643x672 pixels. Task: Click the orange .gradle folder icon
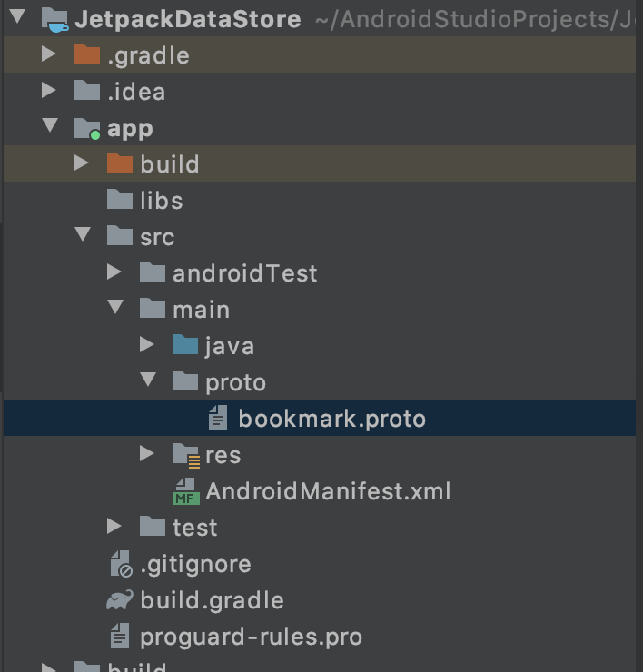pos(87,54)
